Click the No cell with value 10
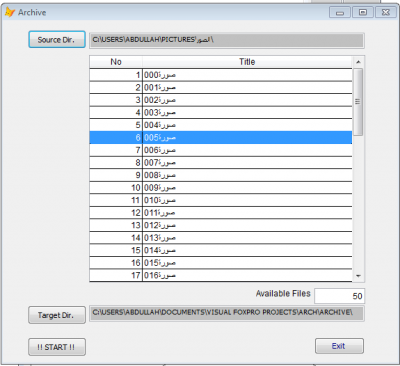The width and height of the screenshot is (400, 366). [116, 188]
